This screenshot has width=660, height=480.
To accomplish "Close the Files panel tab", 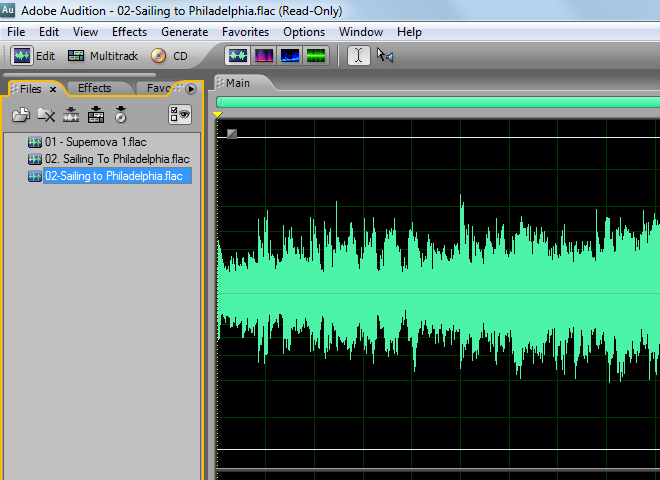I will (53, 89).
